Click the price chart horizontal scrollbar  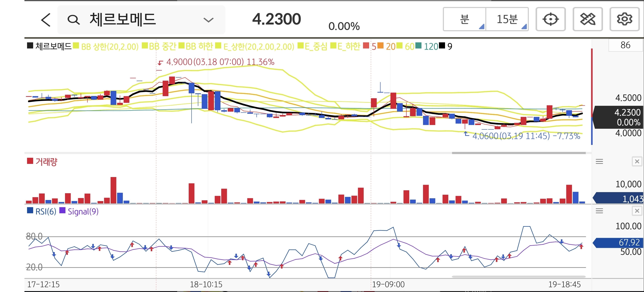tap(519, 153)
